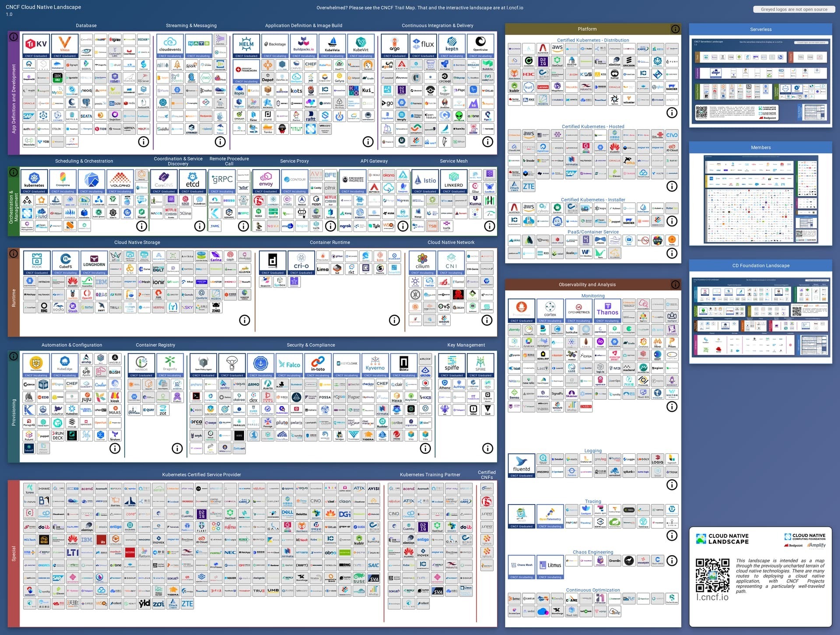
Task: Click the Streaming & Messaging info icon
Action: click(220, 142)
